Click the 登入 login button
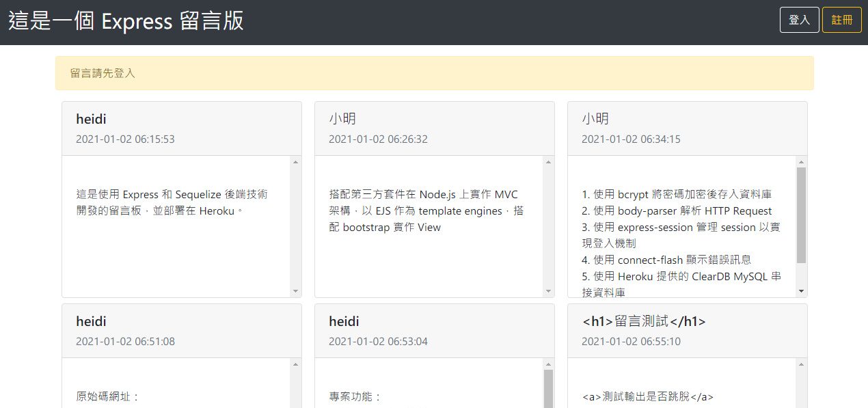Screen dimensions: 868x408 click(x=799, y=20)
